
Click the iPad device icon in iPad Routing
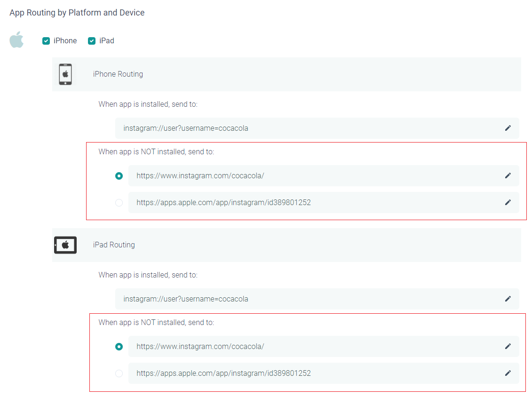(x=65, y=245)
